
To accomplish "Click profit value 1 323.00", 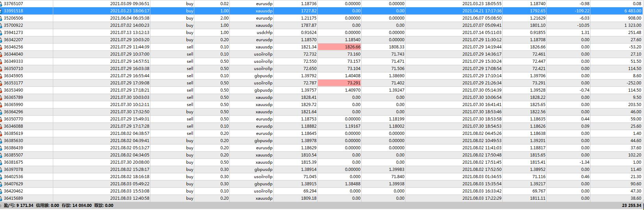I will click(633, 25).
